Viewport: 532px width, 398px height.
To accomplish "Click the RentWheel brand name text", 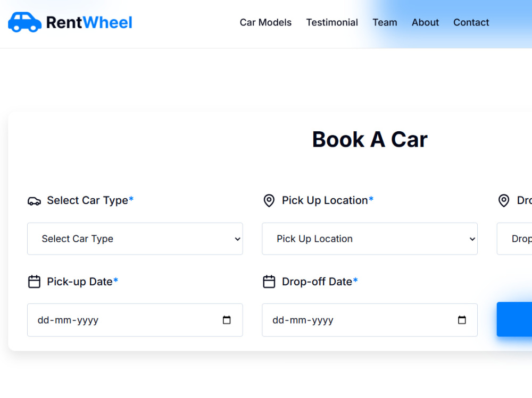I will 89,23.
